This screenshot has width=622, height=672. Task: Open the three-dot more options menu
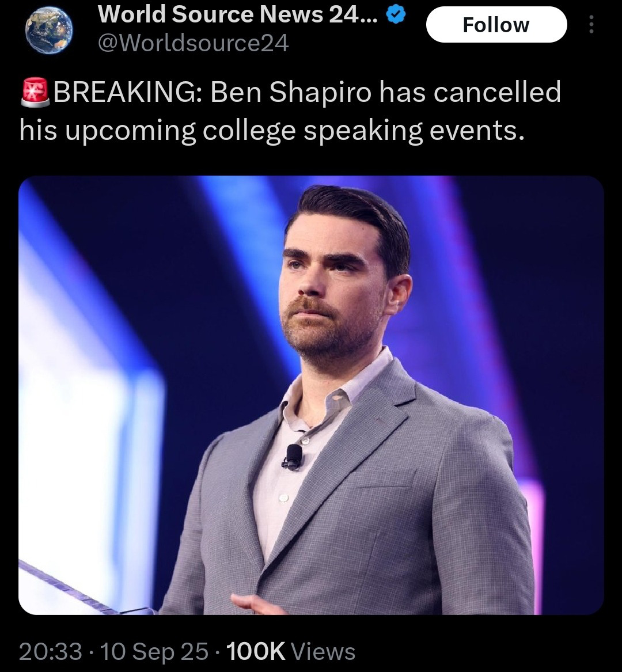coord(591,24)
